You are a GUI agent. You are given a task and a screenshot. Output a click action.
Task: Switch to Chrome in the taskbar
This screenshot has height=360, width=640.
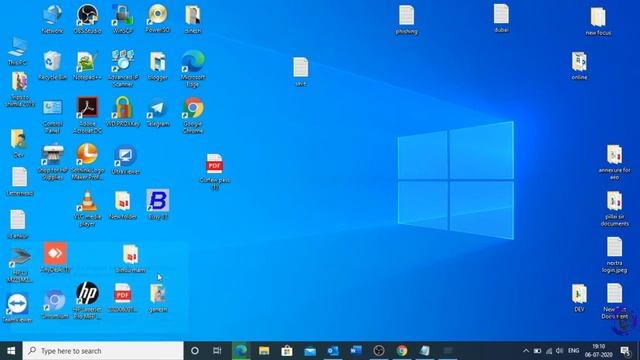click(402, 351)
